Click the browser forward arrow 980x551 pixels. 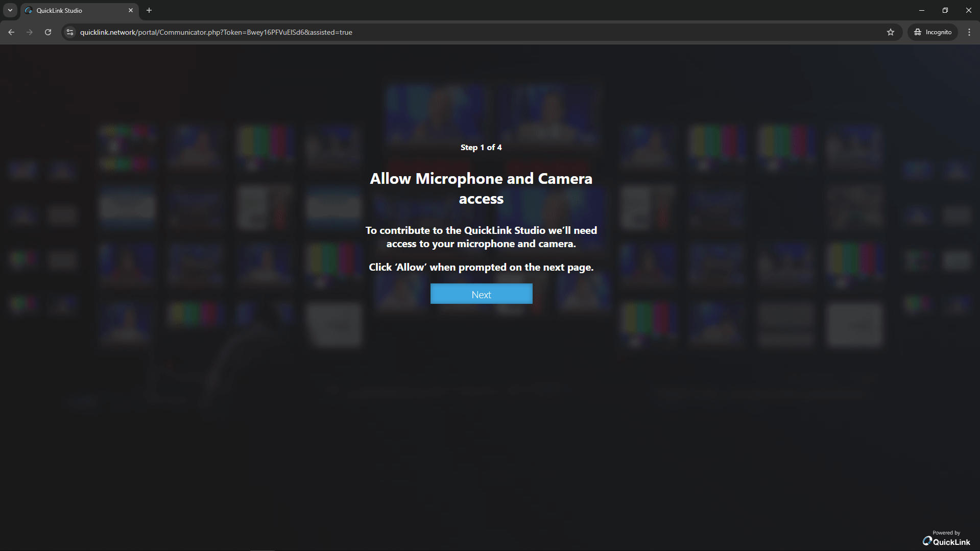[x=30, y=32]
